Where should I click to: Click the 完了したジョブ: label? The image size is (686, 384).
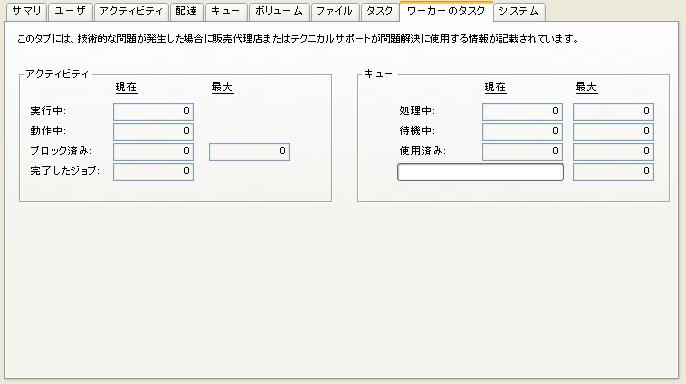[x=65, y=171]
